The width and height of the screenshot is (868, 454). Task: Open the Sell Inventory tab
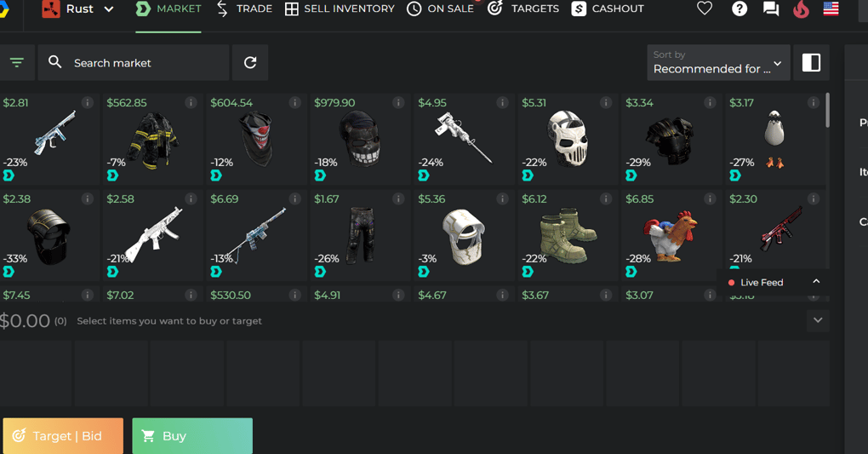(x=340, y=9)
